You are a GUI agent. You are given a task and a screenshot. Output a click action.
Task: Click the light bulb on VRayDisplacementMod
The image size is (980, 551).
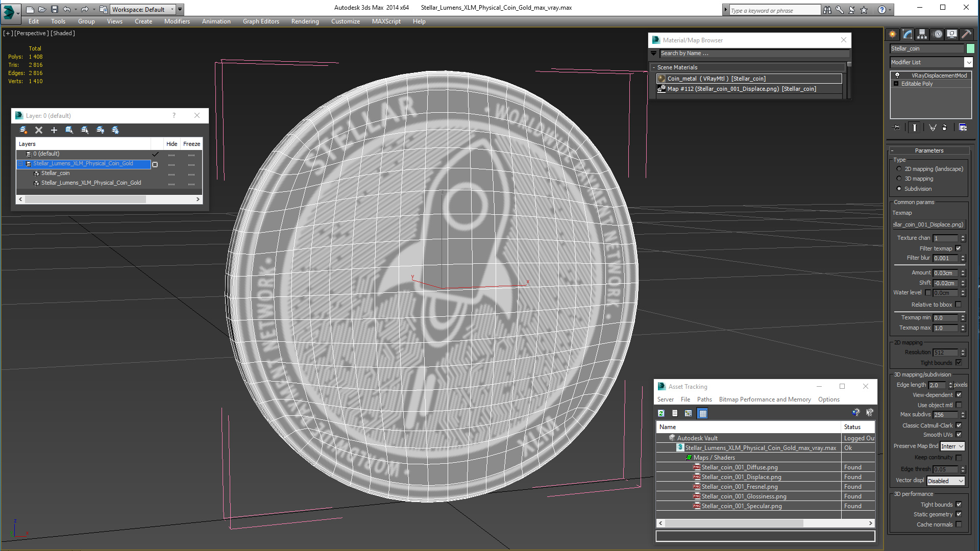point(897,75)
